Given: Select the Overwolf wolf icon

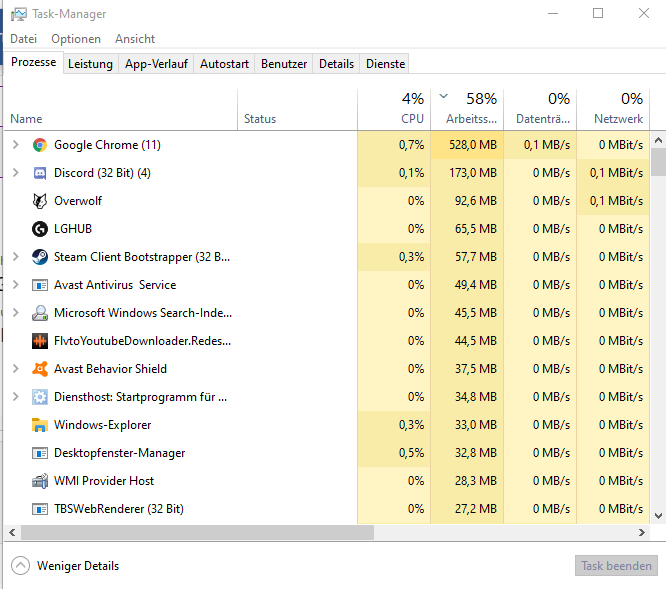Looking at the screenshot, I should [40, 201].
